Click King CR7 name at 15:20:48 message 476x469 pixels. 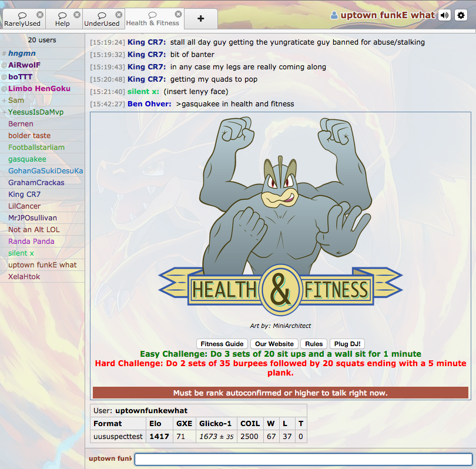(x=147, y=79)
